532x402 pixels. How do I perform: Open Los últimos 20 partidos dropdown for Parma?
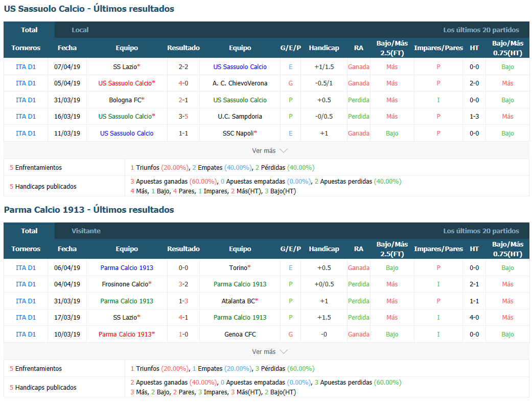pyautogui.click(x=481, y=231)
